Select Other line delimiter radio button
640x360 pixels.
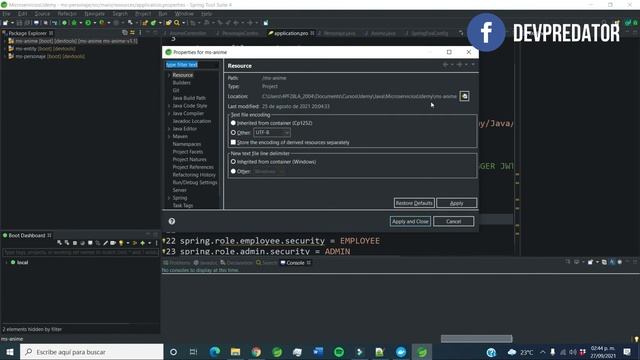click(233, 171)
